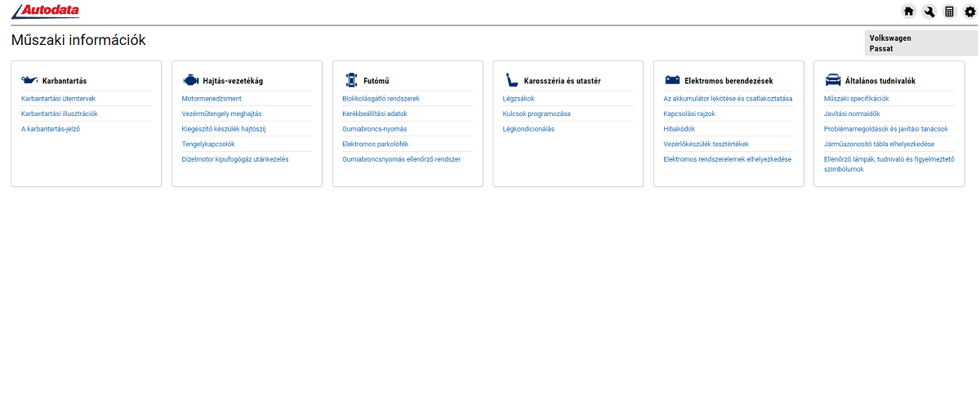The image size is (980, 401).
Task: Click the chassis icon beside Futómű
Action: (351, 80)
